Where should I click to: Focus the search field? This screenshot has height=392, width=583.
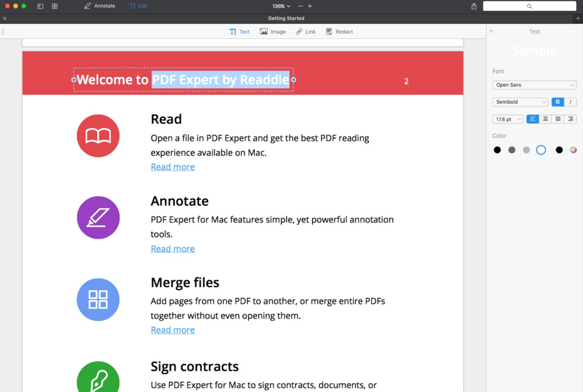click(x=530, y=6)
